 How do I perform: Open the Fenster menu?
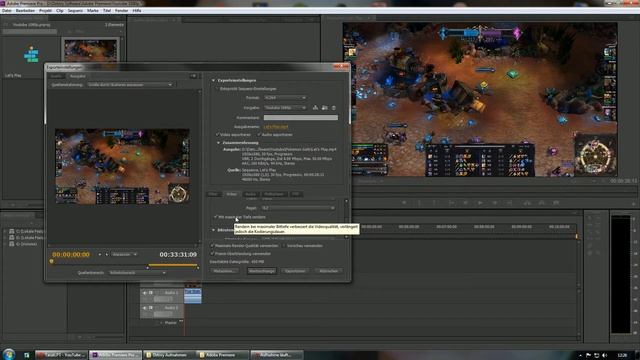click(x=121, y=11)
